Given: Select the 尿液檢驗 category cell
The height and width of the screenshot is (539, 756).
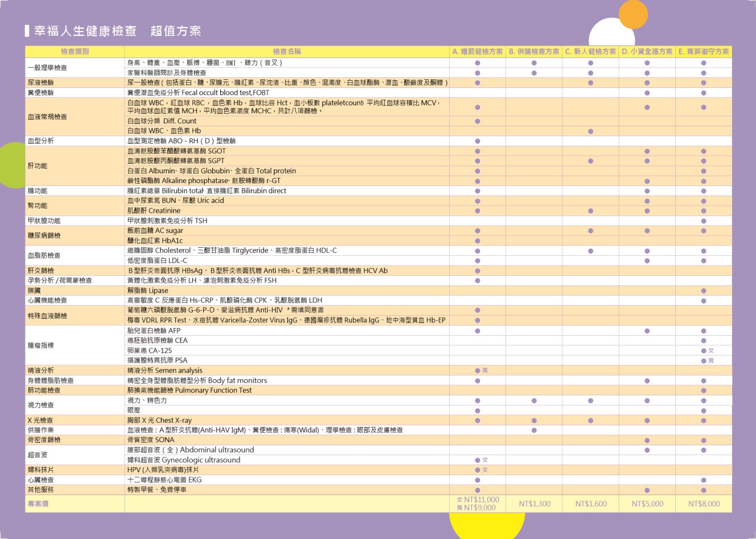Looking at the screenshot, I should pos(75,83).
